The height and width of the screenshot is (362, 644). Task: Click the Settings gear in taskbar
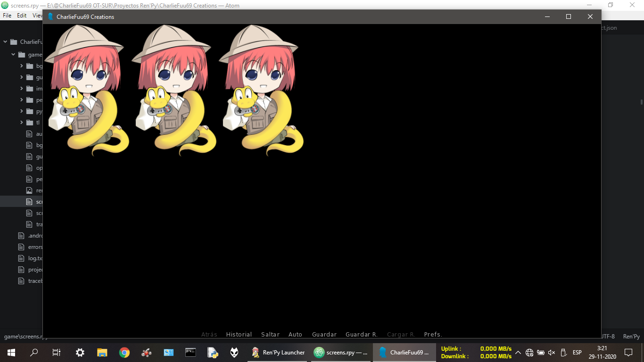[80, 352]
